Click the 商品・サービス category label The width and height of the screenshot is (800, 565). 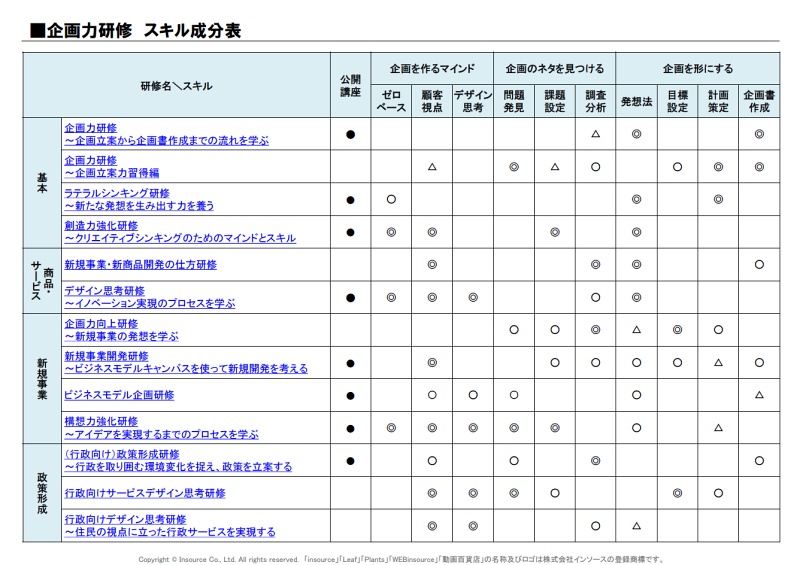point(42,281)
